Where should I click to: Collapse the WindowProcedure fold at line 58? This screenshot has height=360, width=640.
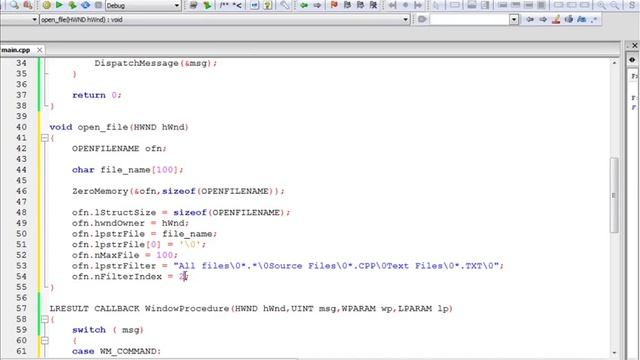[45, 319]
